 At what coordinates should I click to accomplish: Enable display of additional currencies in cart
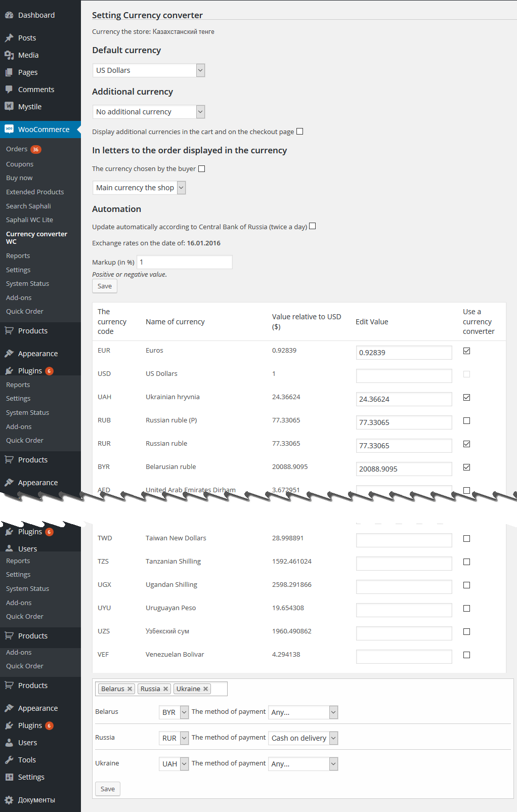point(300,132)
